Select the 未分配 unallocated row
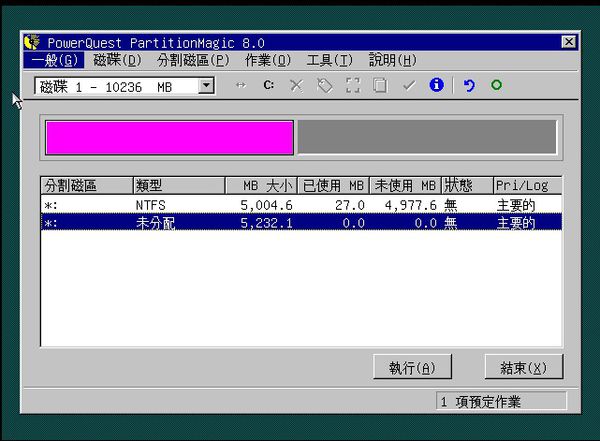This screenshot has width=600, height=441. [x=301, y=223]
